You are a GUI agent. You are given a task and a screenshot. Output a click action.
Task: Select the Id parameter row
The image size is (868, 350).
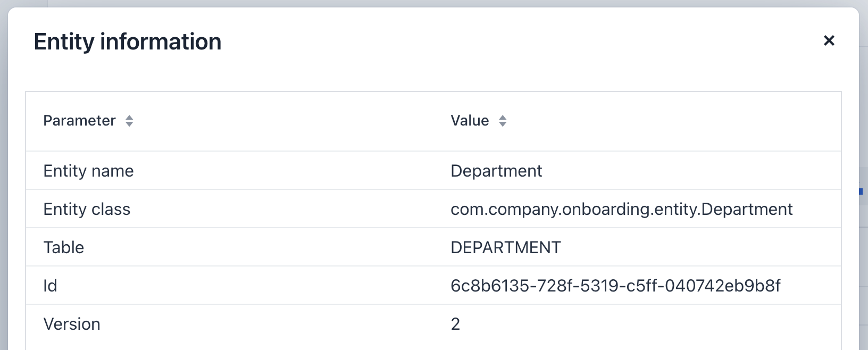coord(50,286)
